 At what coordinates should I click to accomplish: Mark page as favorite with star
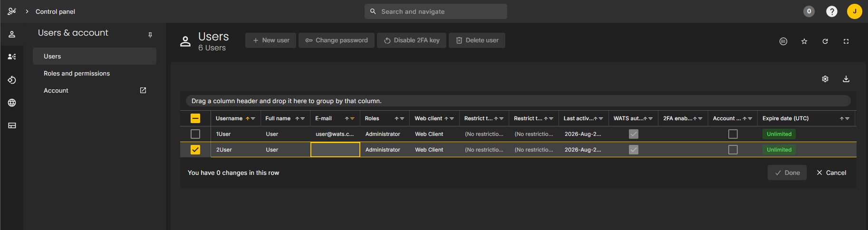pos(804,41)
